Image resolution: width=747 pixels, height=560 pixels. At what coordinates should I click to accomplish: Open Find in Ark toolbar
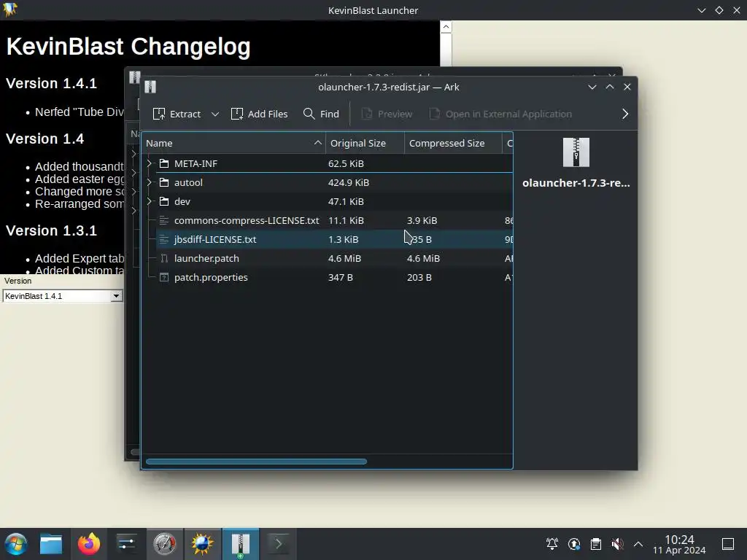click(321, 114)
